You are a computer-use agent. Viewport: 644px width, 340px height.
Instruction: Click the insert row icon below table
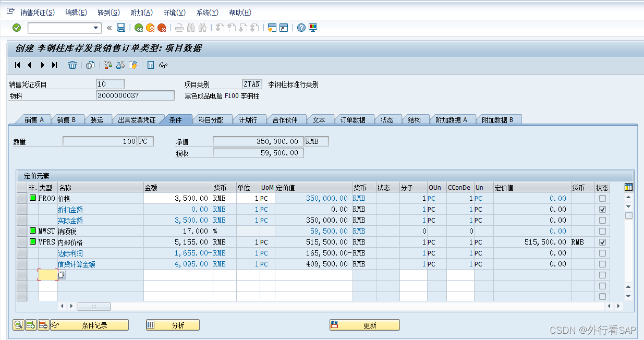tap(31, 325)
